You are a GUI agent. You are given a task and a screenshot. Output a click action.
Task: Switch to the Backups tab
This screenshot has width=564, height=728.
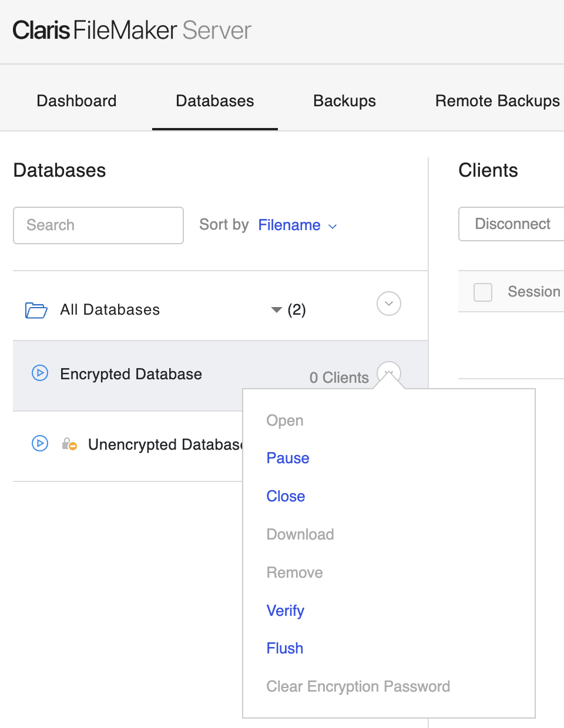click(x=344, y=101)
